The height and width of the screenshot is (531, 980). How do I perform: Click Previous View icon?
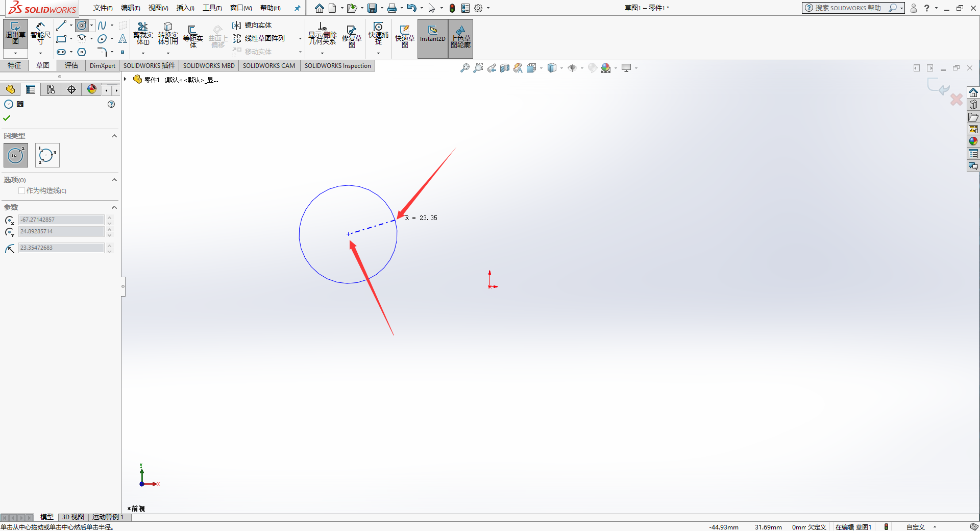[x=491, y=68]
